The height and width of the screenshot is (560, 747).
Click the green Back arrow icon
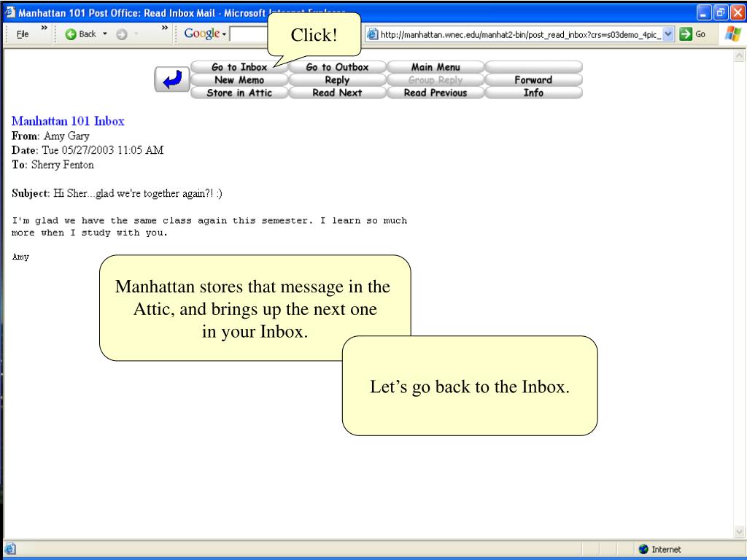point(71,34)
